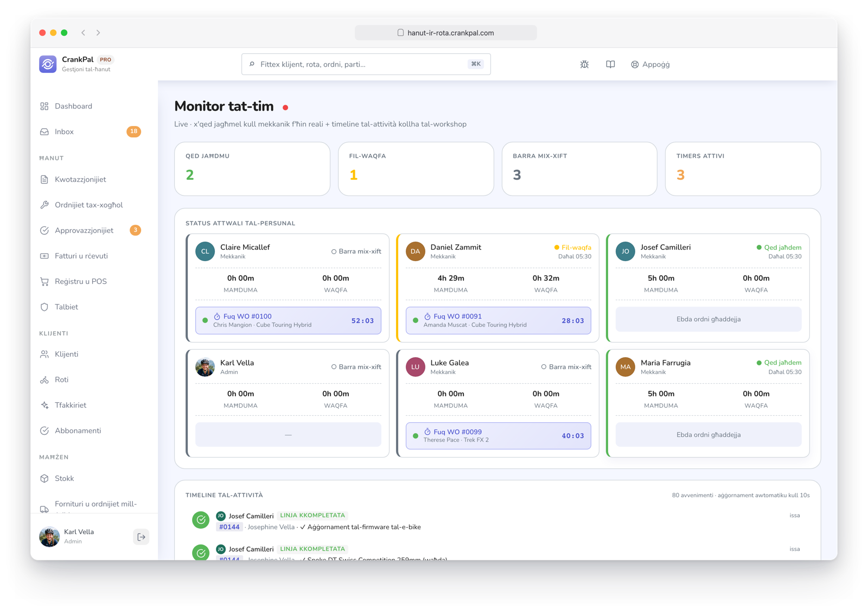This screenshot has width=868, height=614.
Task: Click Daniel Zammit's DA avatar
Action: point(416,251)
